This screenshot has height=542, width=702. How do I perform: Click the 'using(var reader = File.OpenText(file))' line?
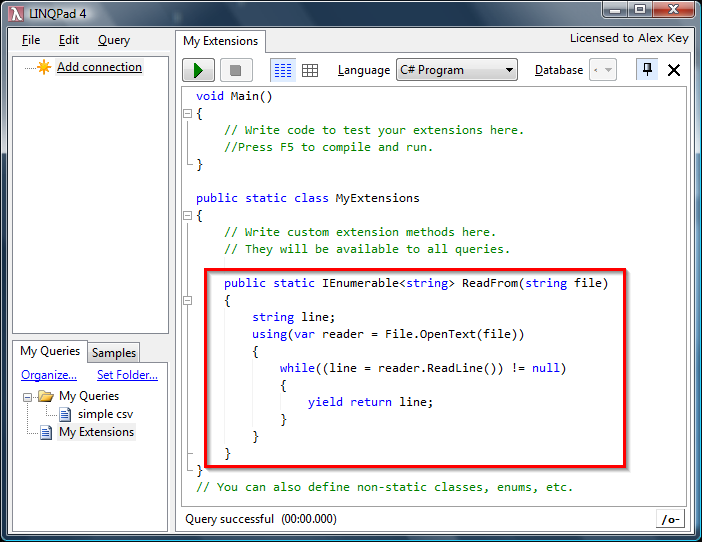click(388, 334)
